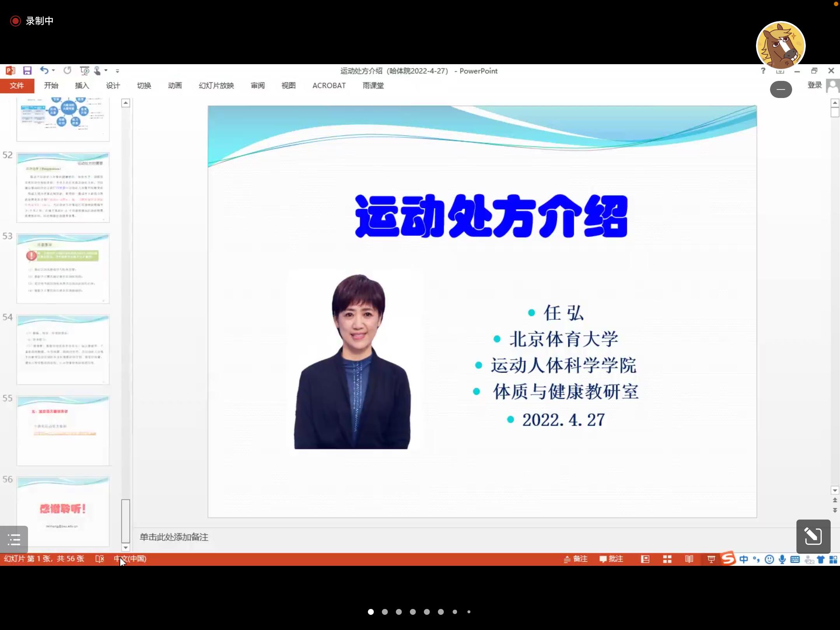Switch to Reading view icon
Viewport: 840px width, 630px height.
pyautogui.click(x=689, y=559)
